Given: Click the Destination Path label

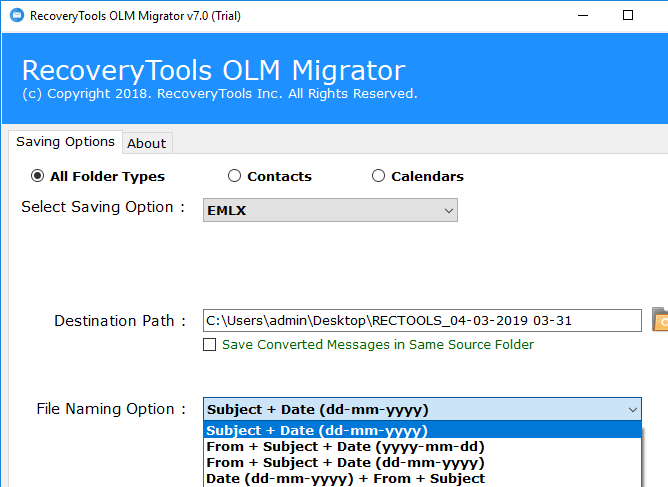Looking at the screenshot, I should pyautogui.click(x=120, y=320).
